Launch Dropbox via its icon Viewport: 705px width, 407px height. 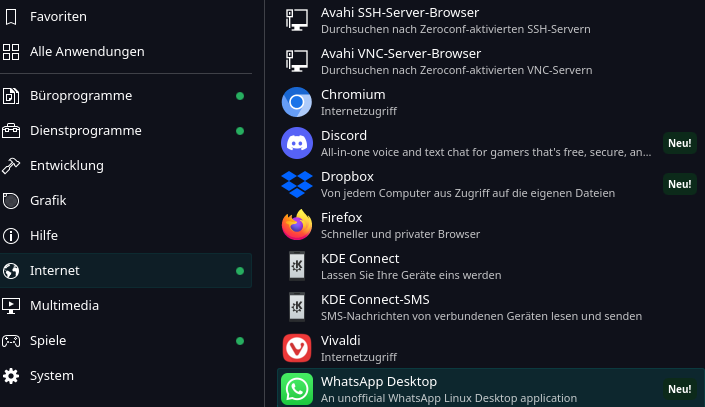[x=297, y=184]
